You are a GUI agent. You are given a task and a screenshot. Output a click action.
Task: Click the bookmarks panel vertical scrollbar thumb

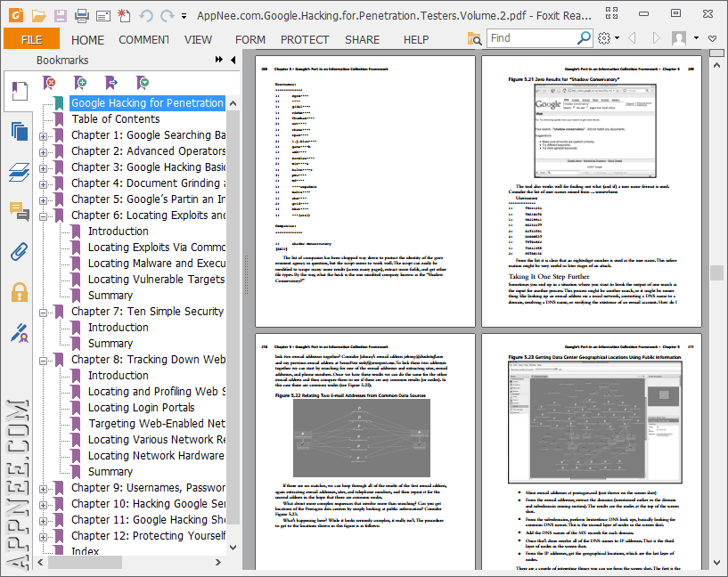[x=233, y=315]
